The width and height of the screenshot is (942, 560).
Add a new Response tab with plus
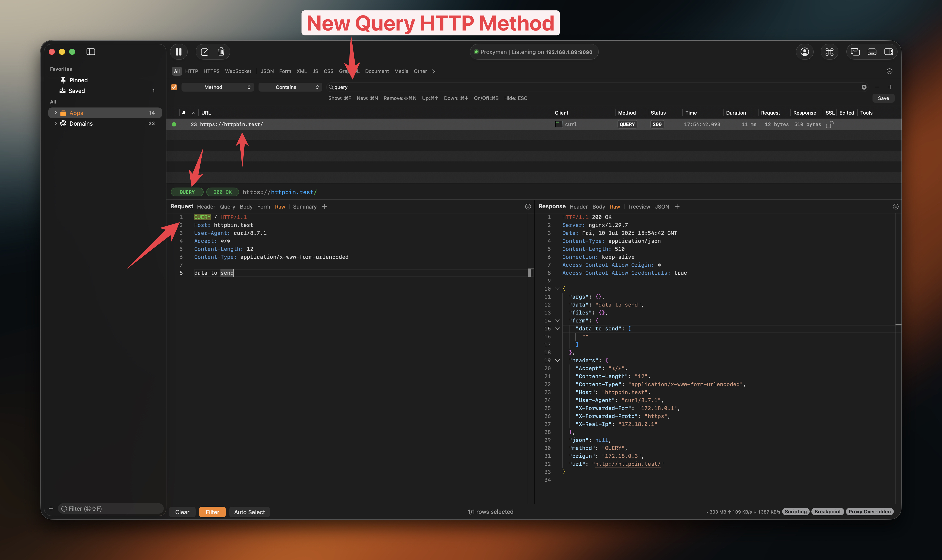click(x=677, y=206)
